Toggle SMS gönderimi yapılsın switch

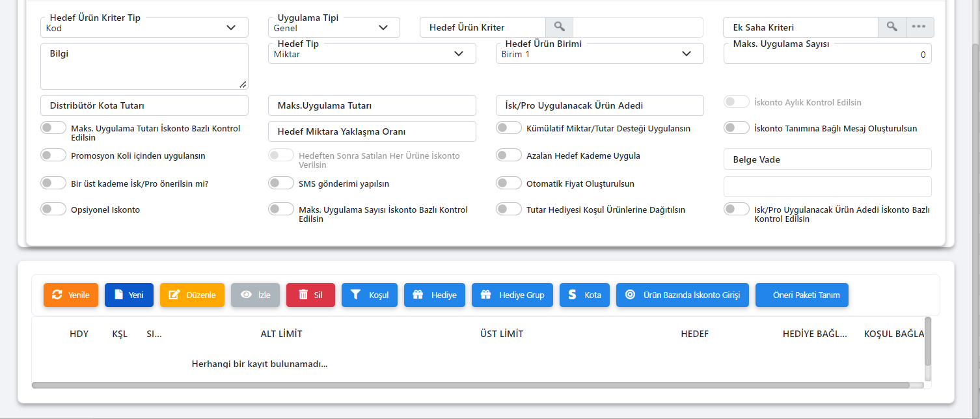[281, 183]
